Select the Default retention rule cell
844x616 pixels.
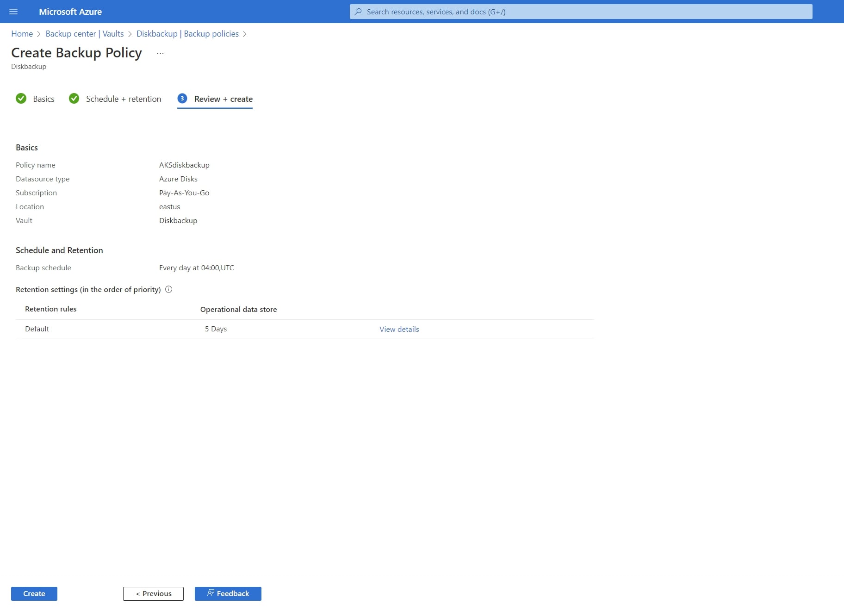pyautogui.click(x=37, y=329)
